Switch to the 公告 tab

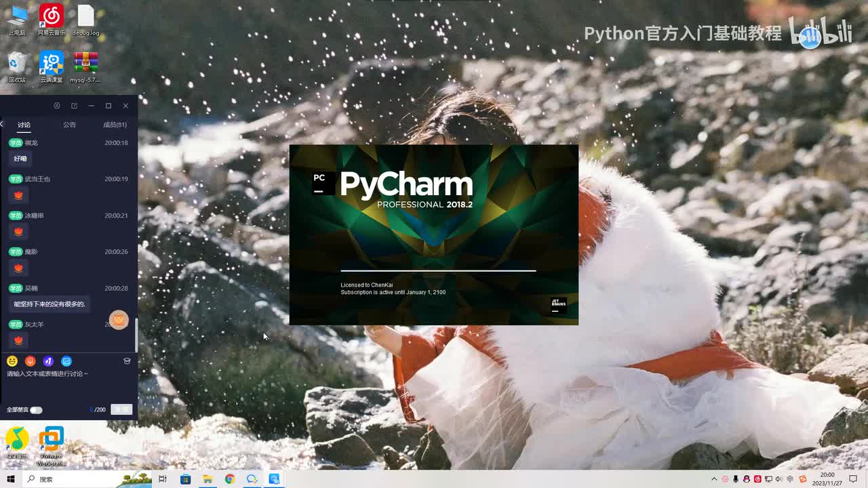(x=69, y=125)
